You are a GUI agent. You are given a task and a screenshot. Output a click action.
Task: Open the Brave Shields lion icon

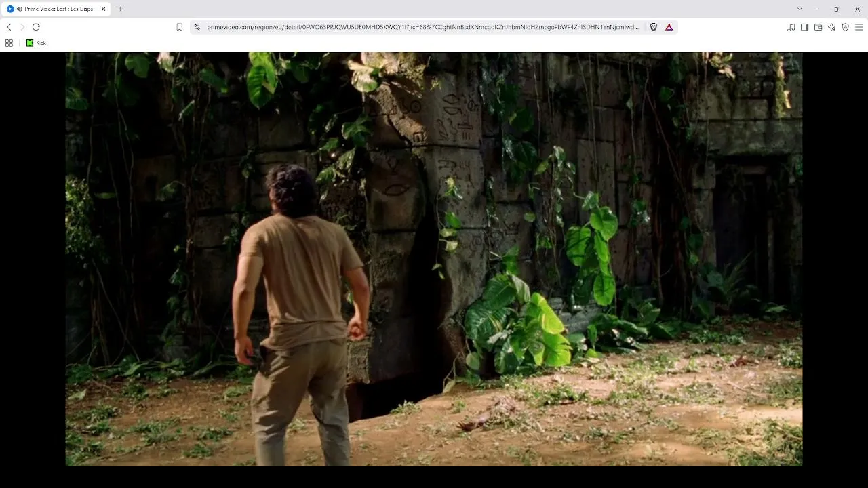pos(654,27)
